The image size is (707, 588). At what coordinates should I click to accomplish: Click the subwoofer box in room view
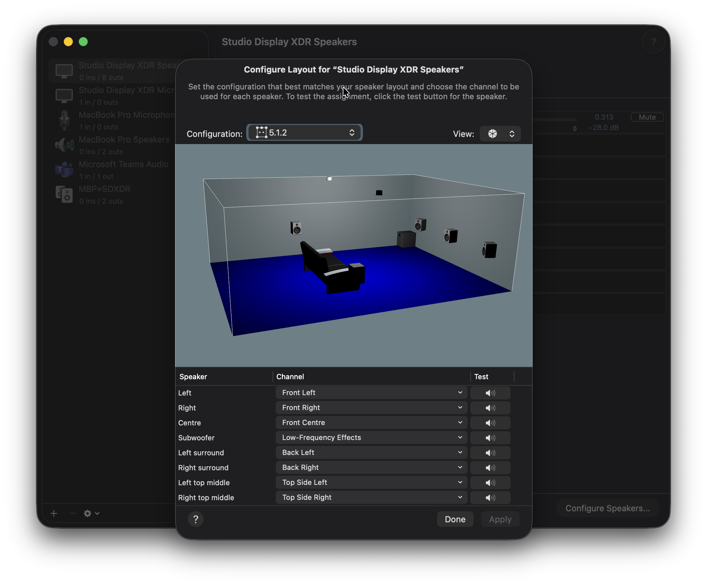(x=407, y=239)
